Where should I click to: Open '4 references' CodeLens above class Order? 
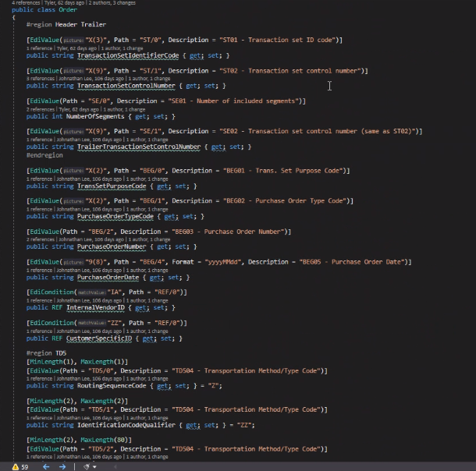(26, 3)
